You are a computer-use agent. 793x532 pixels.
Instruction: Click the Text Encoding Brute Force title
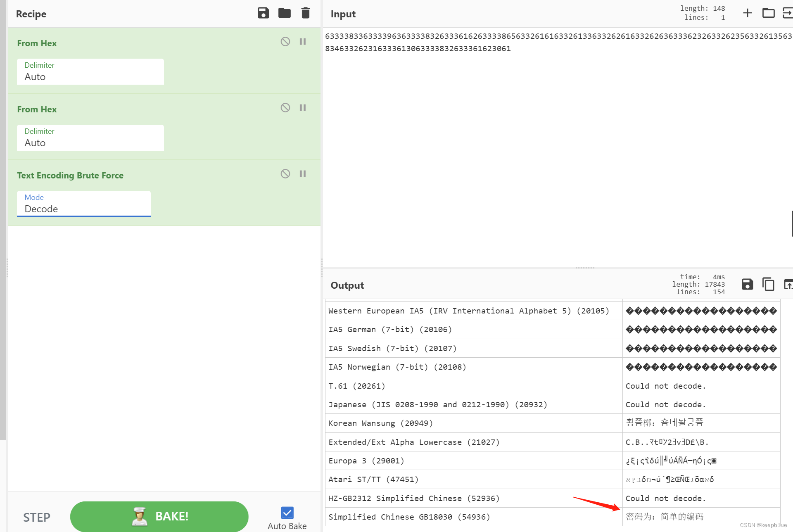(x=70, y=176)
